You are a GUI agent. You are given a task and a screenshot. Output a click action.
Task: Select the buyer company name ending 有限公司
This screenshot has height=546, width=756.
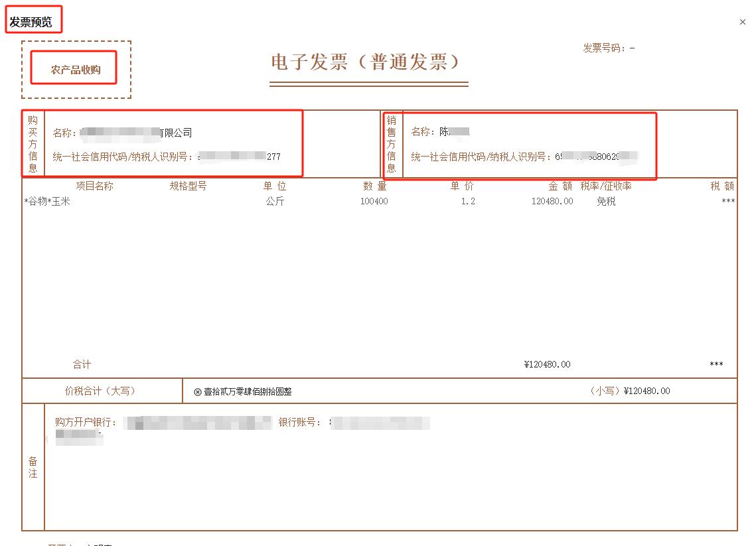click(136, 133)
